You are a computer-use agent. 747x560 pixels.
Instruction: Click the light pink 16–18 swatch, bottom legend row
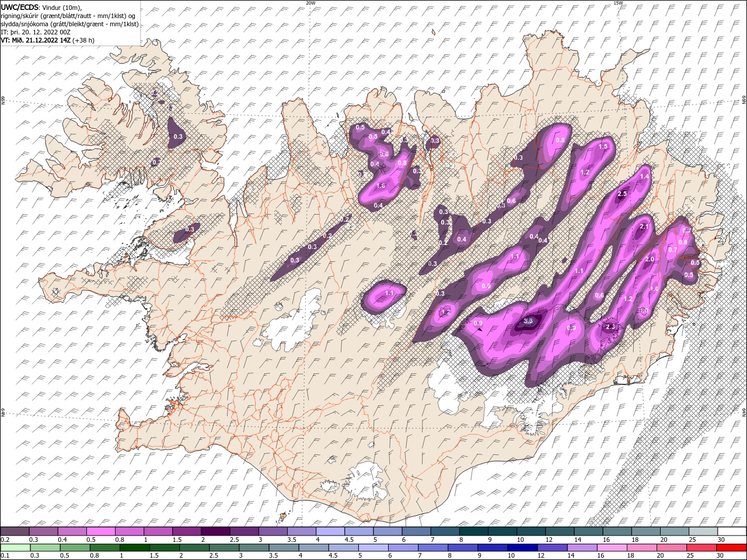click(x=612, y=547)
